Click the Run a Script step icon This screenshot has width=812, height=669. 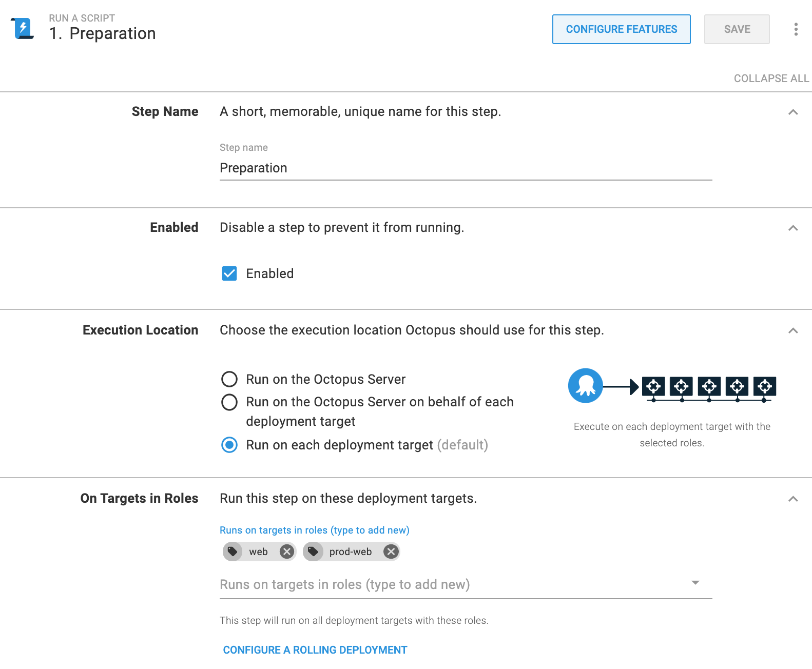(x=22, y=28)
